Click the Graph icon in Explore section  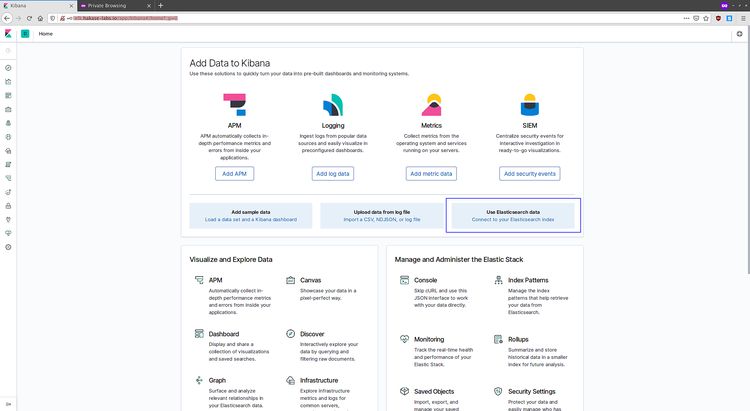pos(199,380)
